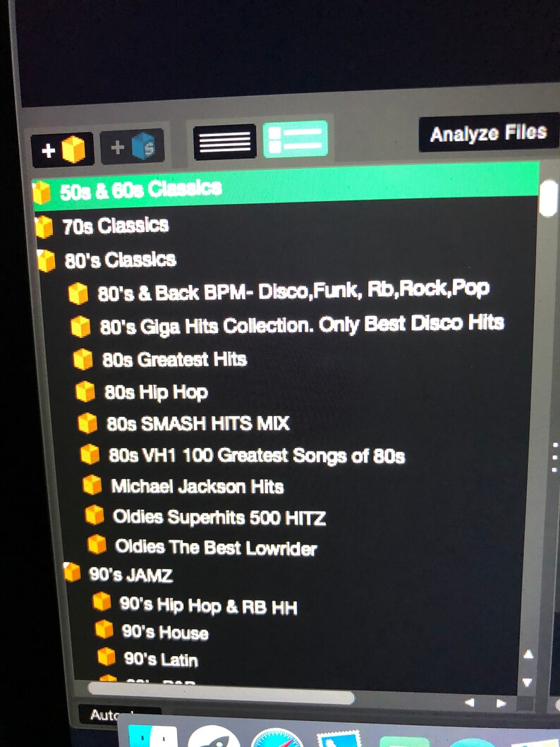This screenshot has width=560, height=747.
Task: Click crate icon next to 80s Greatest Hits
Action: click(83, 359)
